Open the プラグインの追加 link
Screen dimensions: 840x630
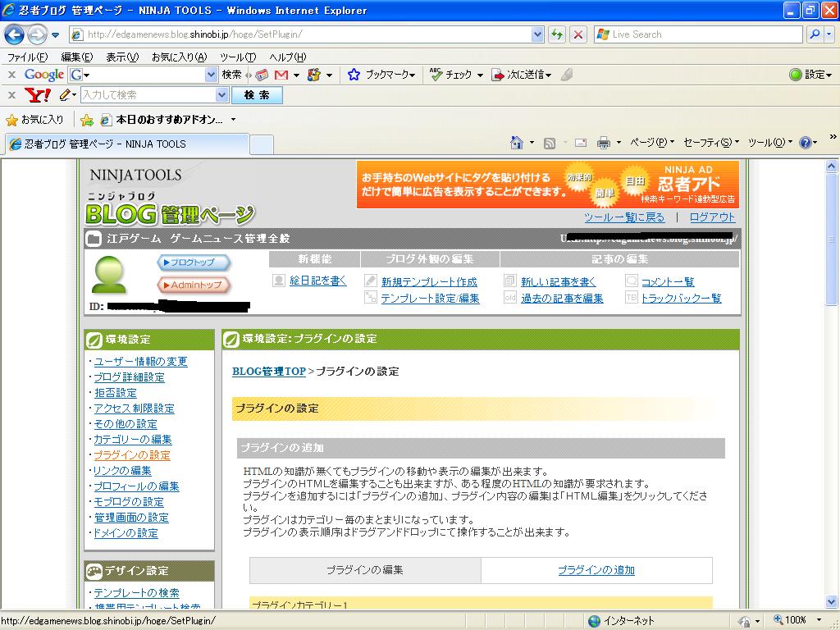[x=596, y=570]
